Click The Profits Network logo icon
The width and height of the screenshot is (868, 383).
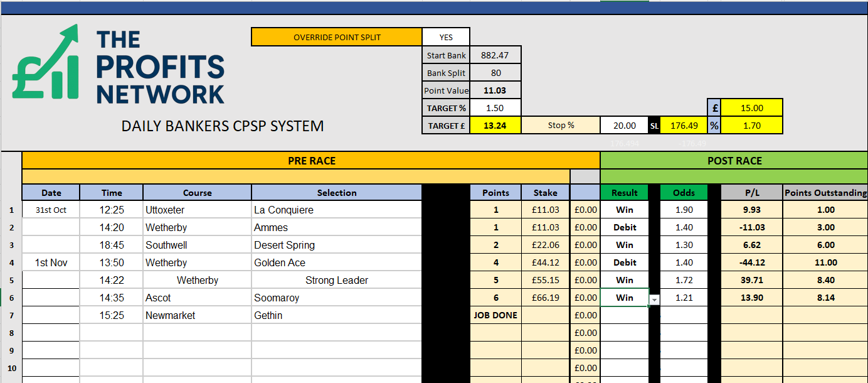[x=46, y=63]
